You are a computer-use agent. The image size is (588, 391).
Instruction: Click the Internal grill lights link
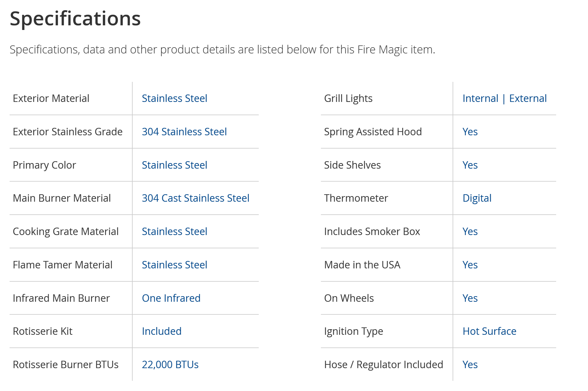point(480,99)
